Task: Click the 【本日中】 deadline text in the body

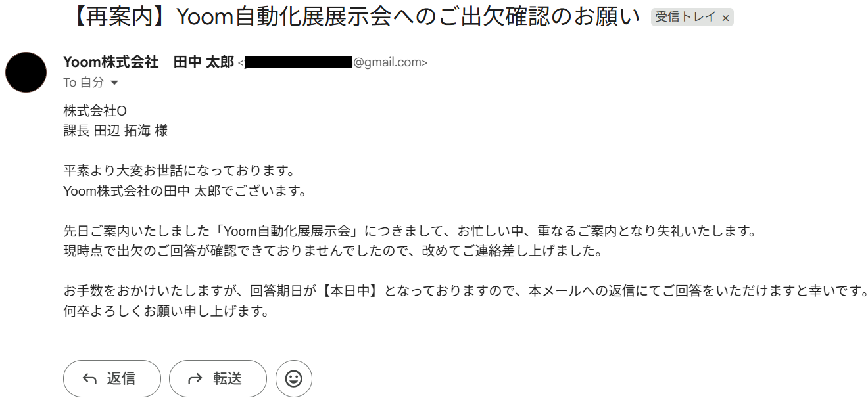Action: click(351, 291)
